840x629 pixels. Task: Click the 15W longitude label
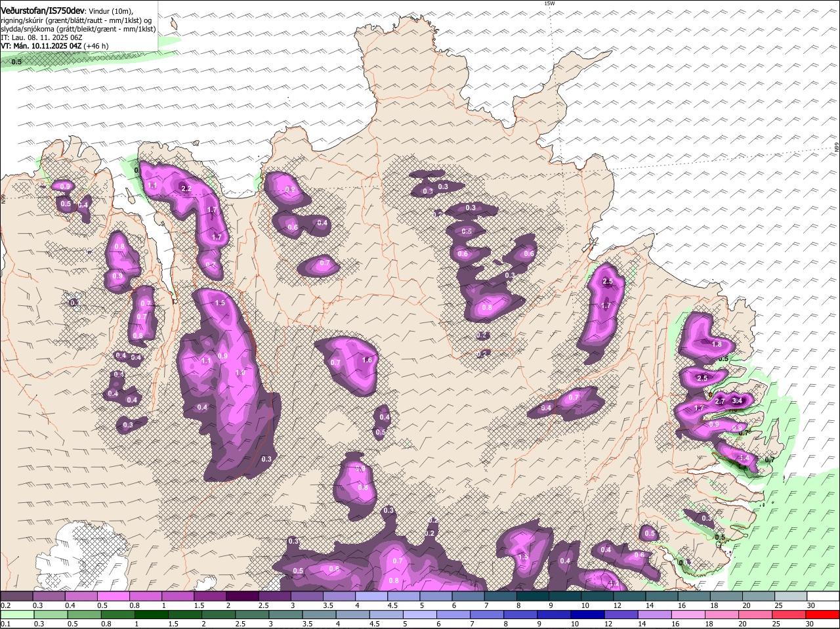pos(549,3)
